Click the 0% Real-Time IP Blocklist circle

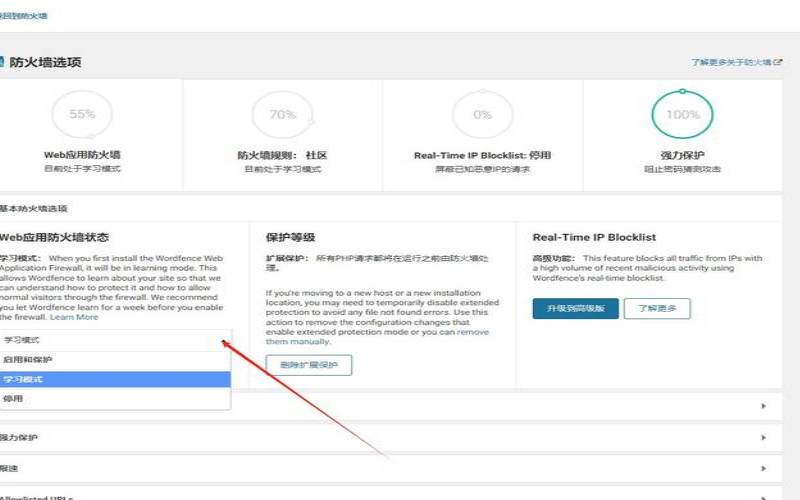[x=482, y=115]
